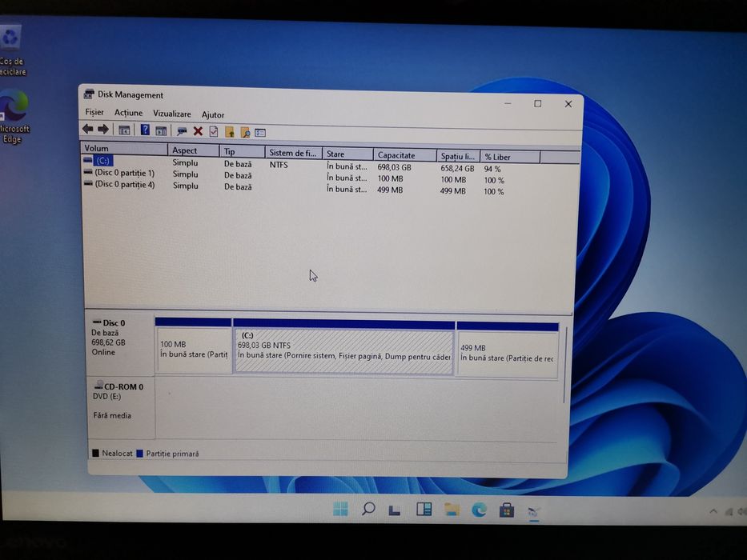Click the folder with magnifier icon
This screenshot has width=747, height=560.
tap(245, 133)
